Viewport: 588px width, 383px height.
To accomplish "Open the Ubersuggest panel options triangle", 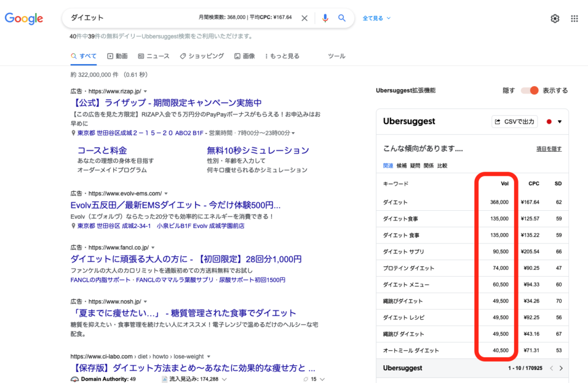I will click(559, 122).
